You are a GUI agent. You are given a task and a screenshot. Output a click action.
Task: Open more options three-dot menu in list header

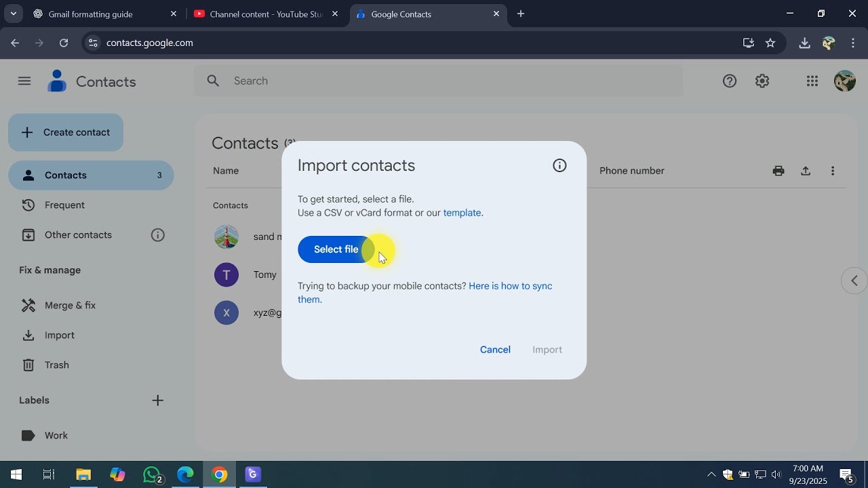point(833,171)
